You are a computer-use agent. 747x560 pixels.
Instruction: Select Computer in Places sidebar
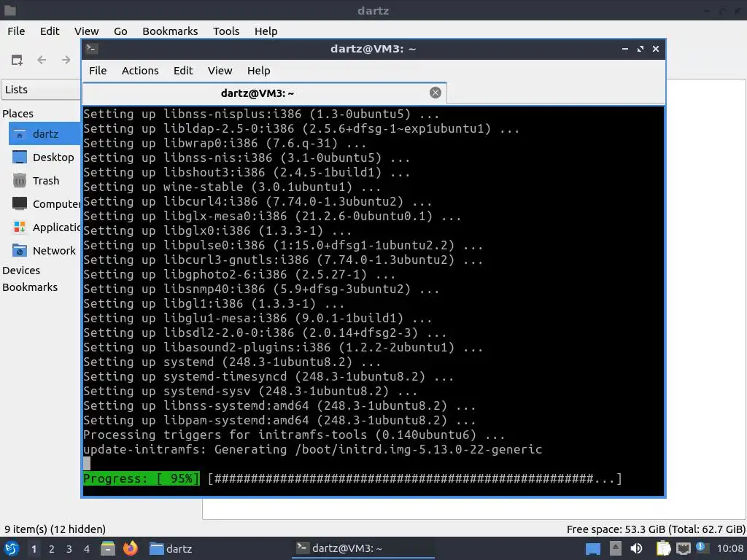[44, 204]
